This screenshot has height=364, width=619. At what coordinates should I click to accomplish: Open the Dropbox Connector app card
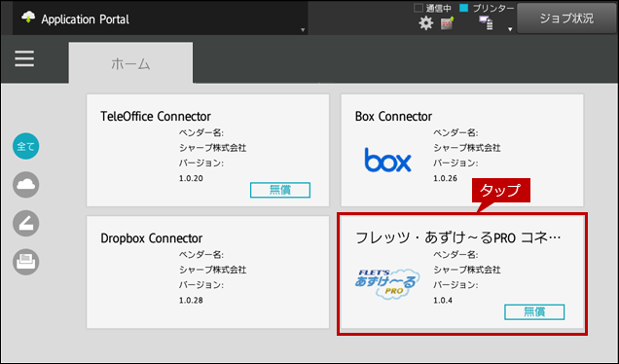207,272
